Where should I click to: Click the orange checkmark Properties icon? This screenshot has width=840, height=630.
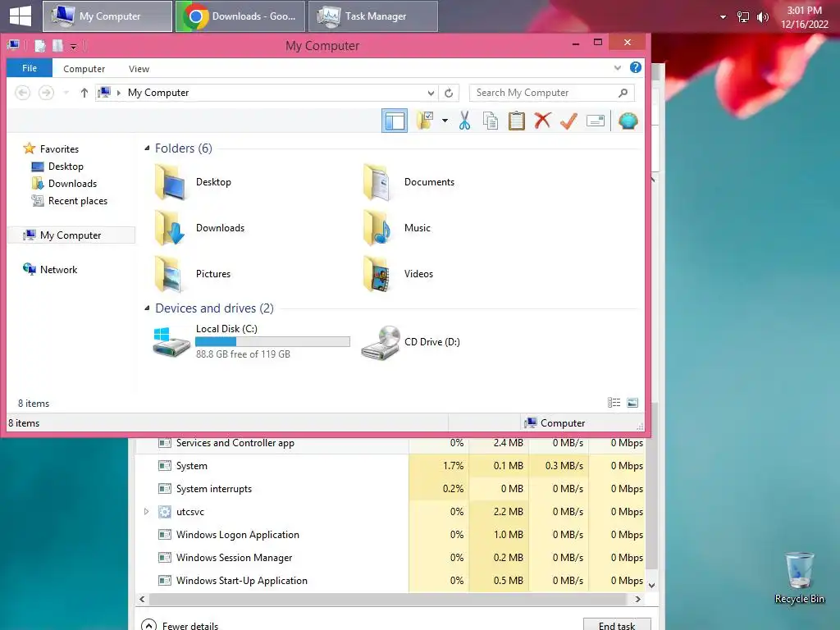point(569,121)
